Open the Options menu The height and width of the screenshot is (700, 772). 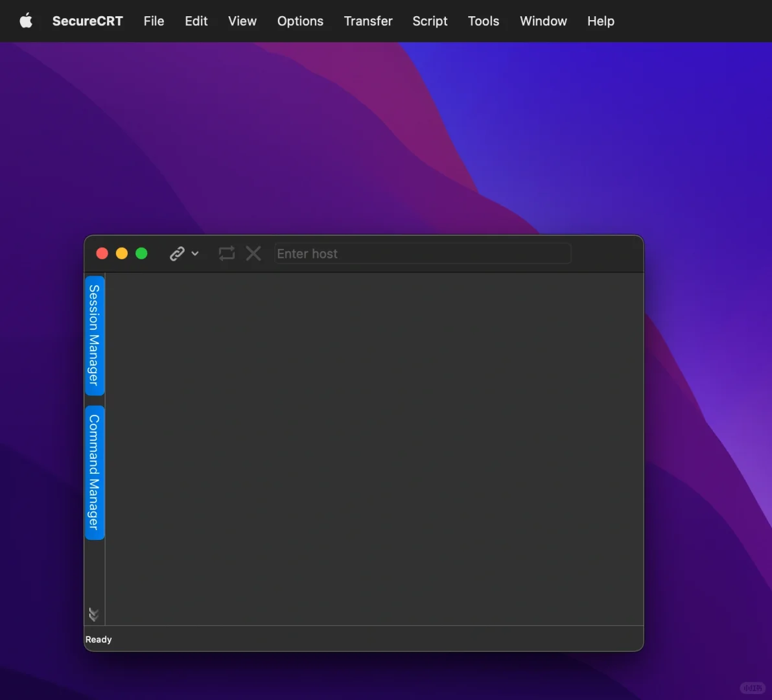(x=300, y=21)
